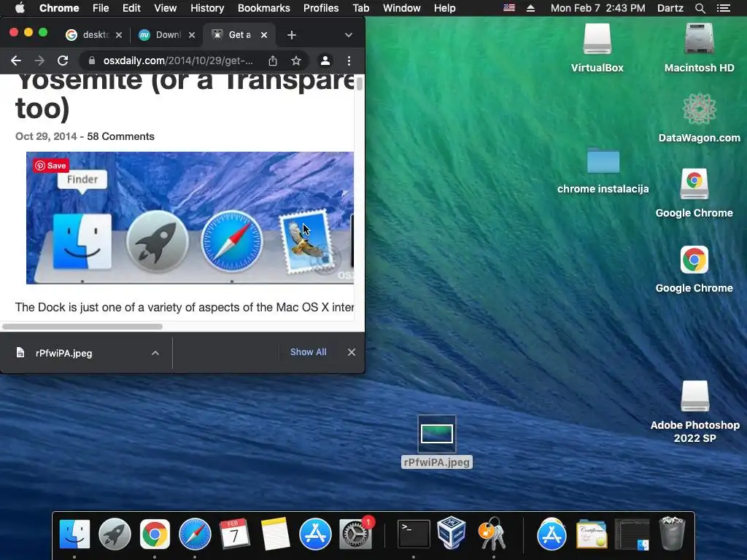Click Show All downloads

(309, 352)
